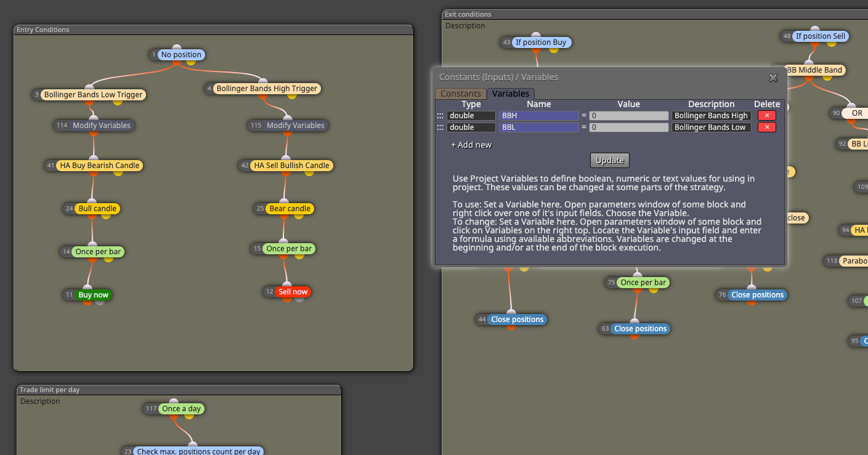Viewport: 868px width, 455px height.
Task: Select the No position block
Action: pyautogui.click(x=181, y=55)
